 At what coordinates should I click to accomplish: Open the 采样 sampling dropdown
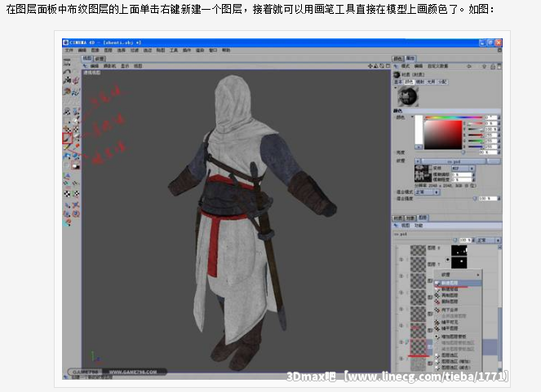463,169
